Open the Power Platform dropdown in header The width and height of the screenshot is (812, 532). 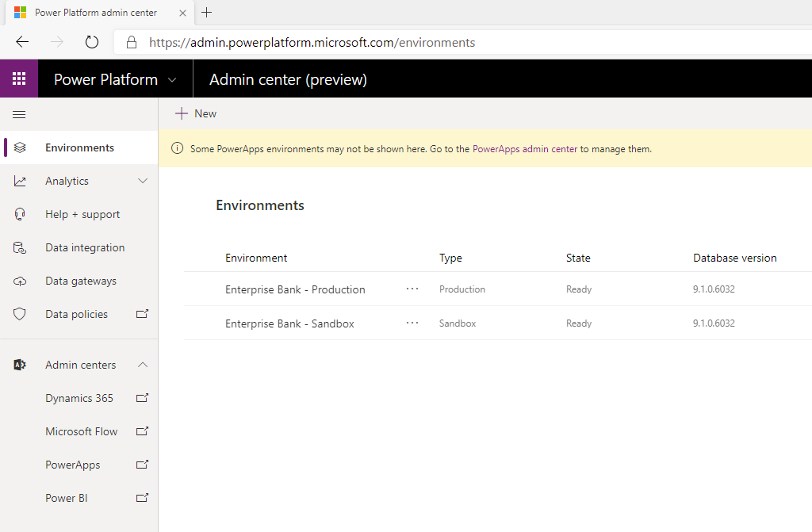(173, 80)
